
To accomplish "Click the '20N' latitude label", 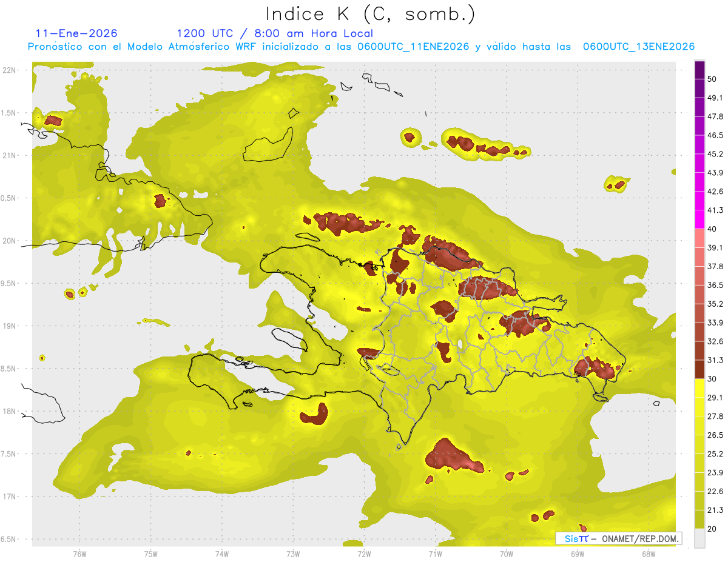I will tap(9, 241).
